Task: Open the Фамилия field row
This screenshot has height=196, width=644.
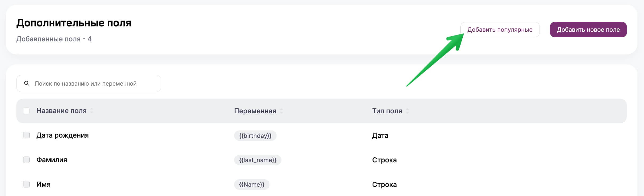Action: click(52, 160)
